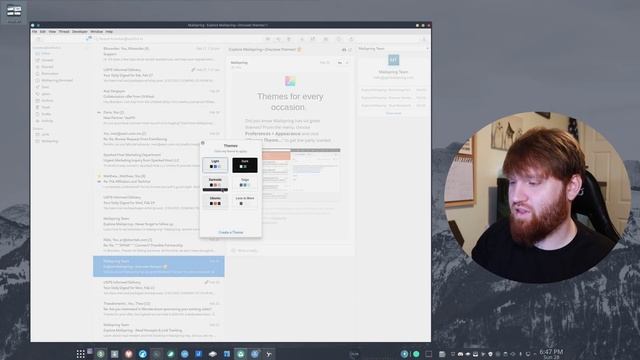640x360 pixels.
Task: Click the Mailspring Team contact avatar
Action: tap(393, 60)
